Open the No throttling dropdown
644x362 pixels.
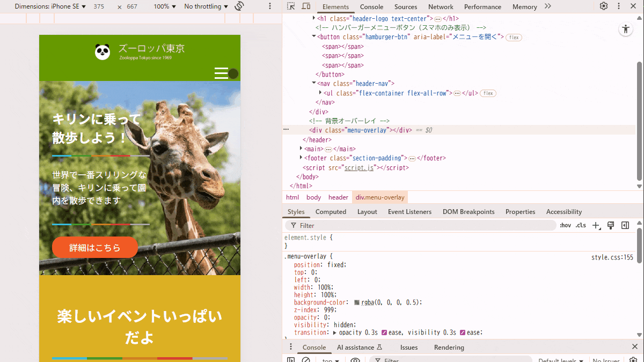point(206,6)
